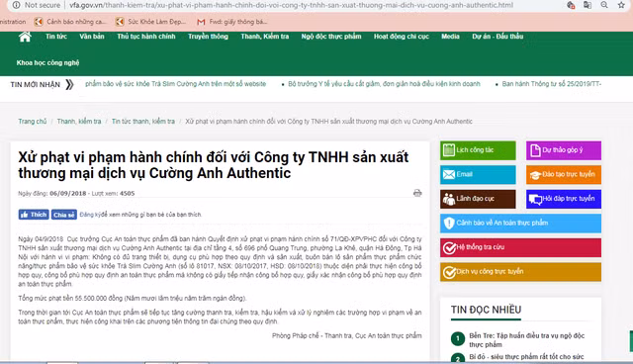This screenshot has width=633, height=364.
Task: Click the post date 06/09/2018
Action: click(x=68, y=193)
